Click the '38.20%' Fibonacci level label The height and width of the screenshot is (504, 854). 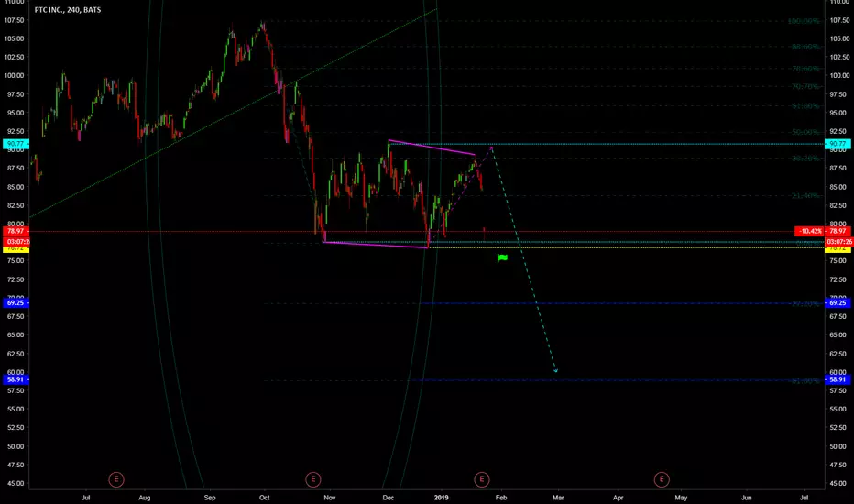pyautogui.click(x=805, y=159)
